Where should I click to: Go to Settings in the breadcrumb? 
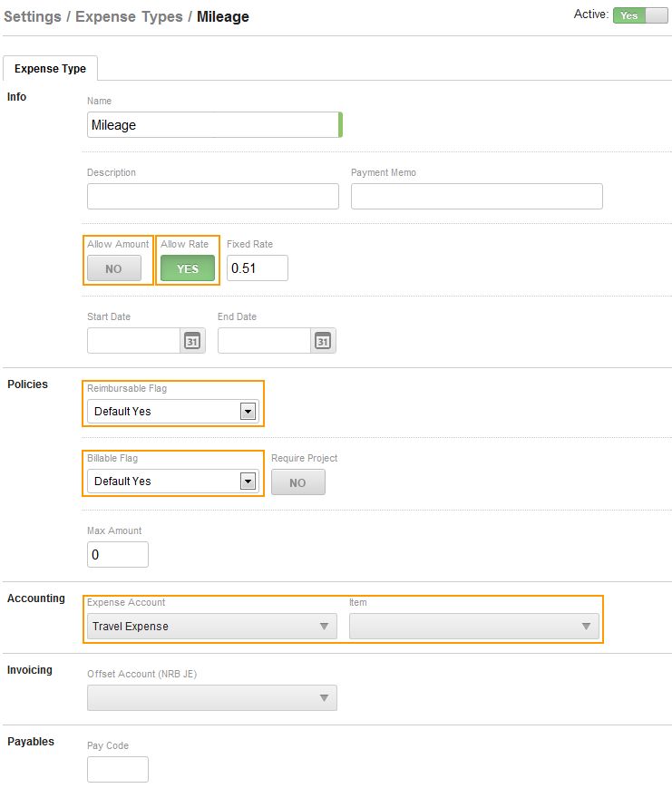[33, 16]
